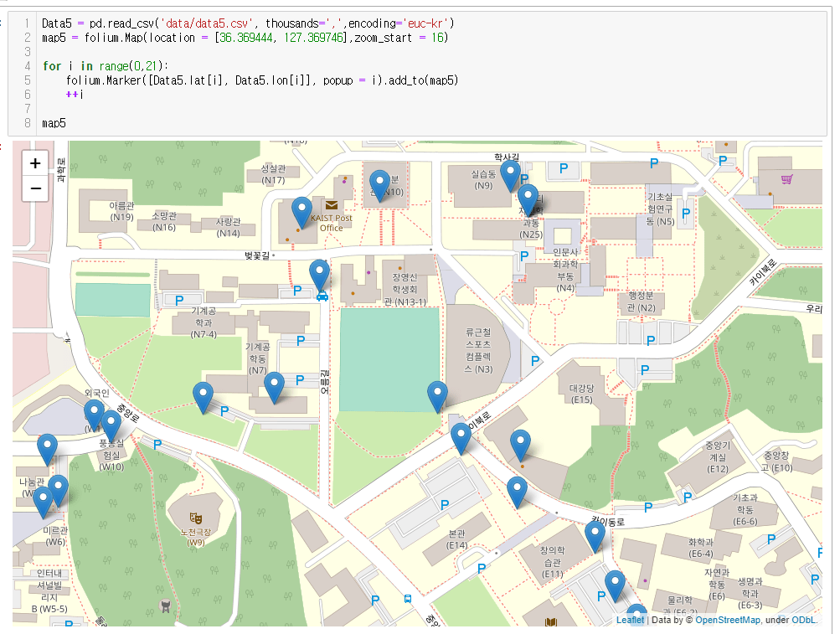
Task: Select the marker on the N25 building
Action: tap(528, 198)
